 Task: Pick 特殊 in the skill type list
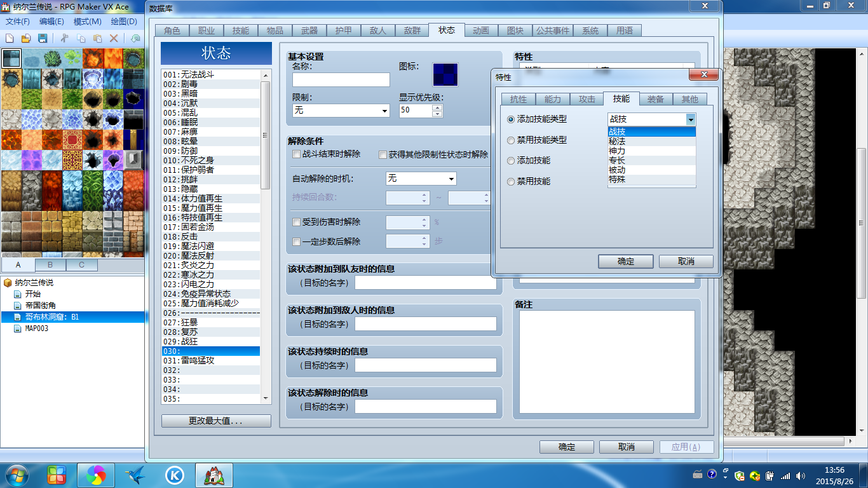652,179
